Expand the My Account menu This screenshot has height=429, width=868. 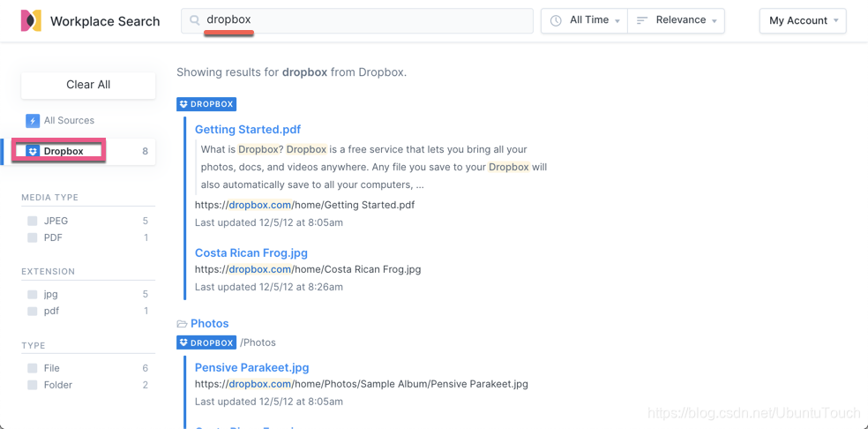point(803,20)
